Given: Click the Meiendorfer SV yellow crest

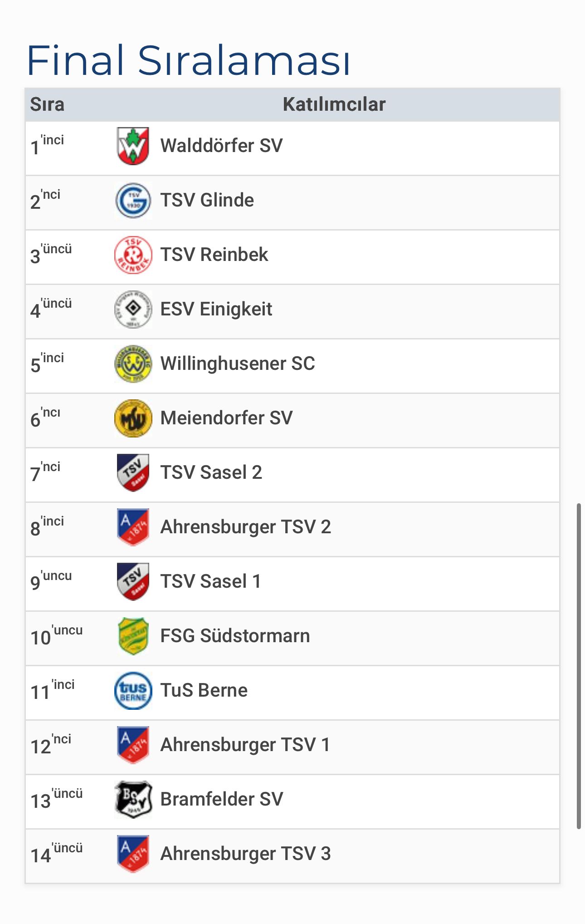Looking at the screenshot, I should pyautogui.click(x=133, y=418).
